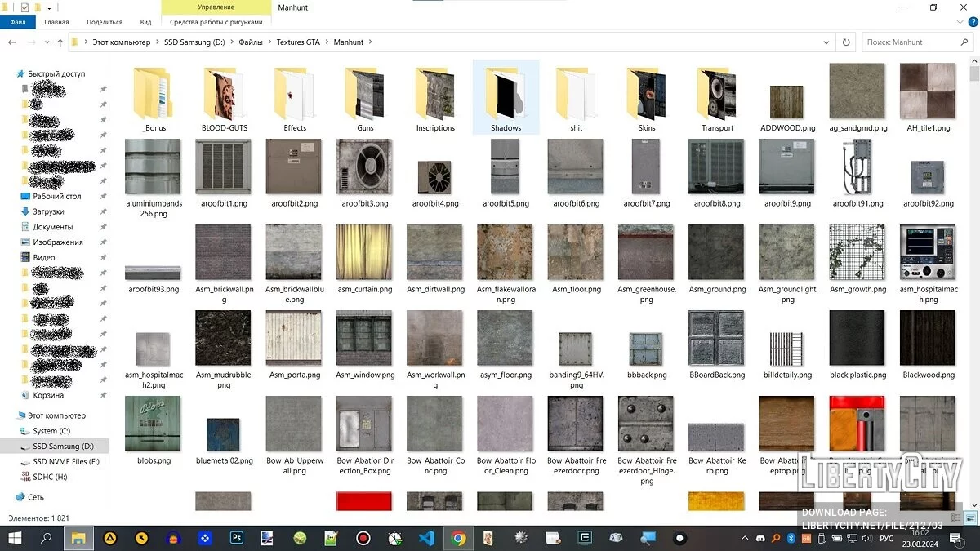Image resolution: width=980 pixels, height=551 pixels.
Task: Switch to the Вид ribbon tab
Action: click(x=145, y=22)
